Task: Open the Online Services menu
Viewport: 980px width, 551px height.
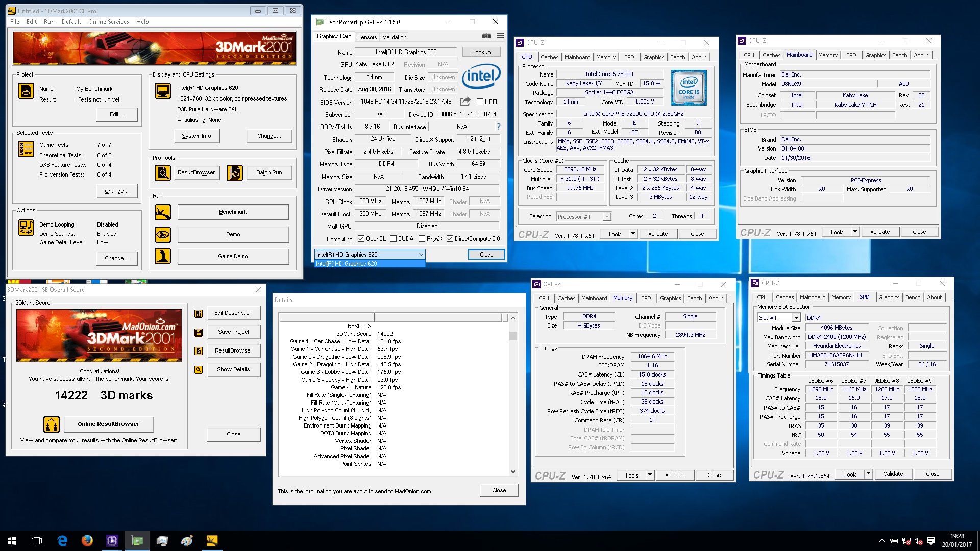Action: tap(108, 22)
